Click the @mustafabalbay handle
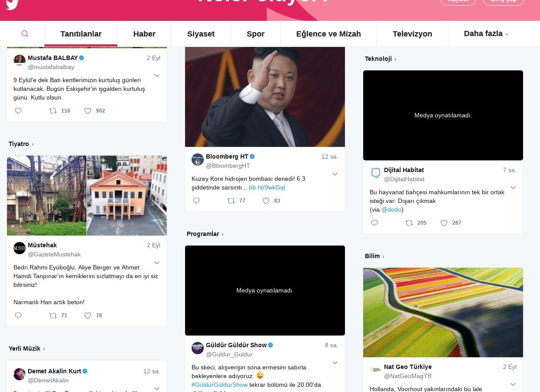Viewport: 540px width, 392px height. (51, 67)
